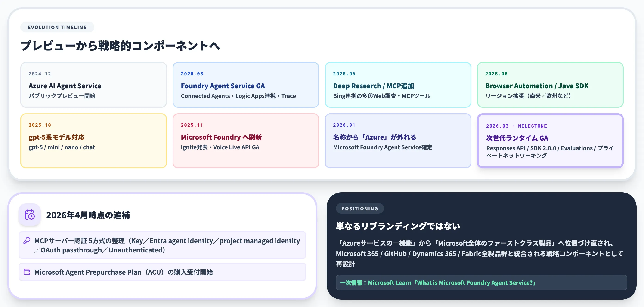
Task: Select the 2025.06 Deep Research / MCP追加 card
Action: 398,85
